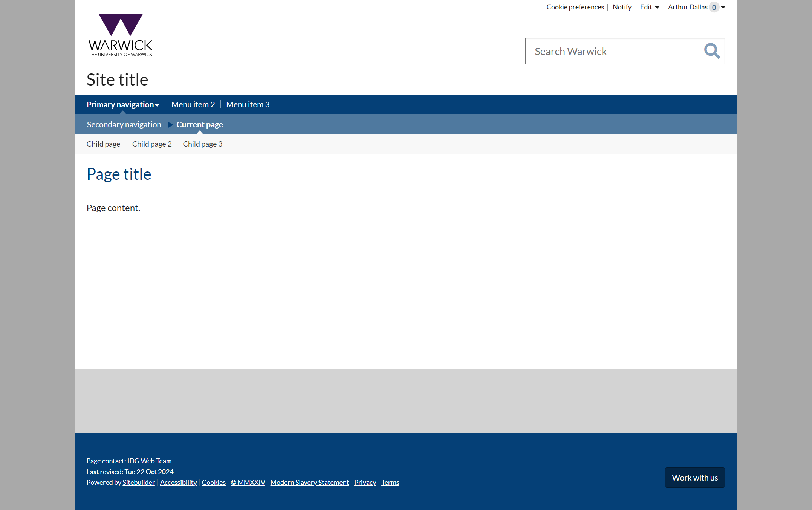This screenshot has width=812, height=510.
Task: Click the search magnifier icon
Action: click(x=712, y=51)
